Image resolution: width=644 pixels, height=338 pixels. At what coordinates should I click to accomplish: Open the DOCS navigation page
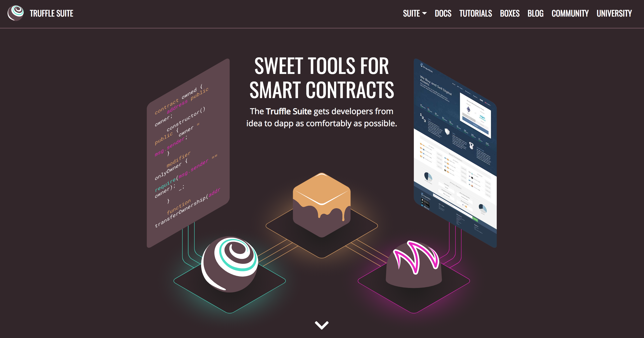pyautogui.click(x=442, y=13)
